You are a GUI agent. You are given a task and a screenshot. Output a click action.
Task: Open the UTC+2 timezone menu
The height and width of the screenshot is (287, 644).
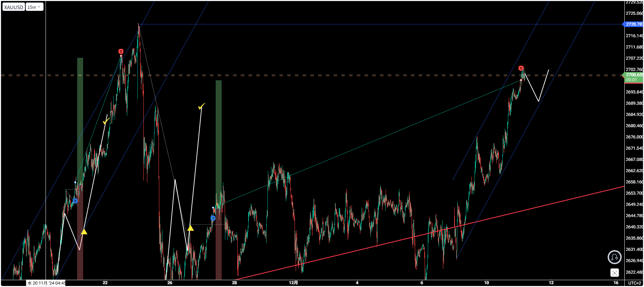pos(635,283)
